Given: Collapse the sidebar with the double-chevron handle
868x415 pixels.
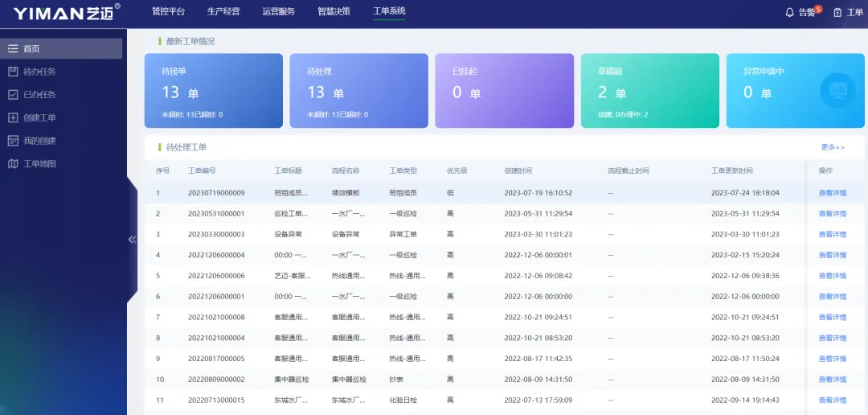Looking at the screenshot, I should click(132, 239).
